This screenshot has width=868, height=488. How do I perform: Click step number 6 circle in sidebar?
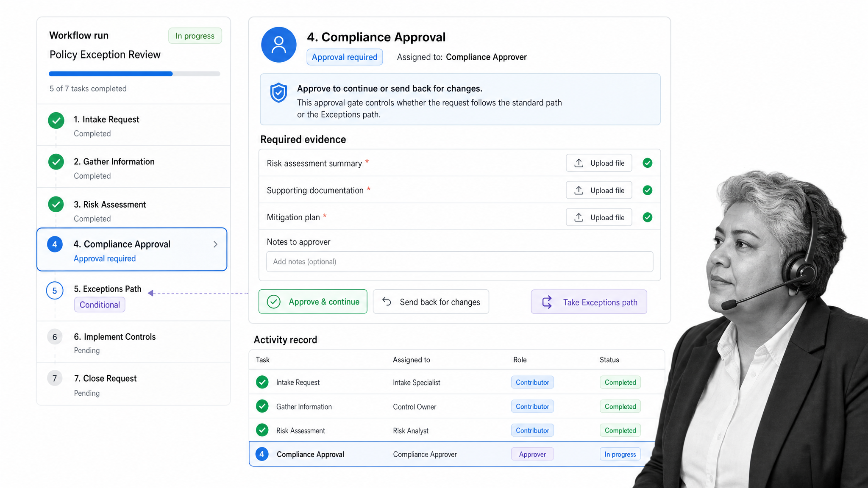(x=55, y=337)
